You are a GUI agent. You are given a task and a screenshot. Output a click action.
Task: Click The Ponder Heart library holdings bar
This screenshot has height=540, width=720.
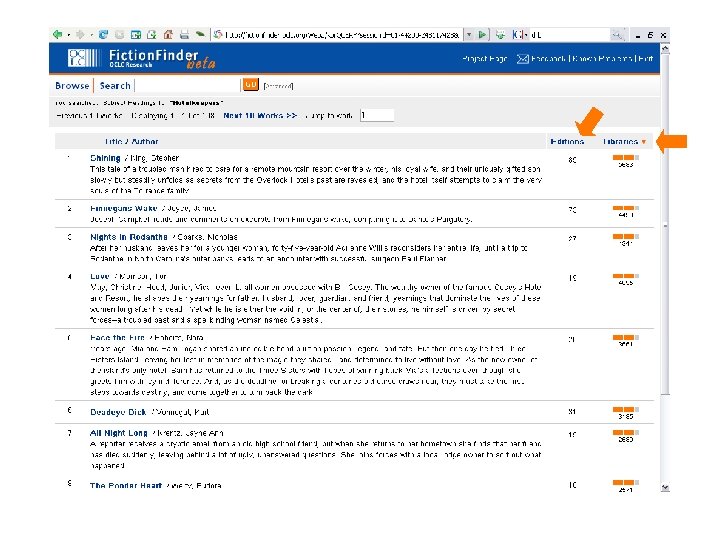(x=625, y=482)
